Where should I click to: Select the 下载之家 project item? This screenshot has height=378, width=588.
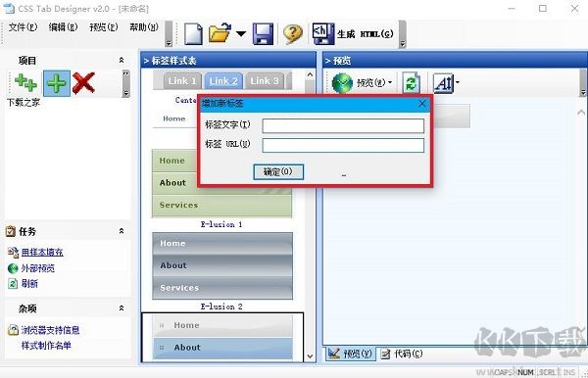tap(24, 102)
